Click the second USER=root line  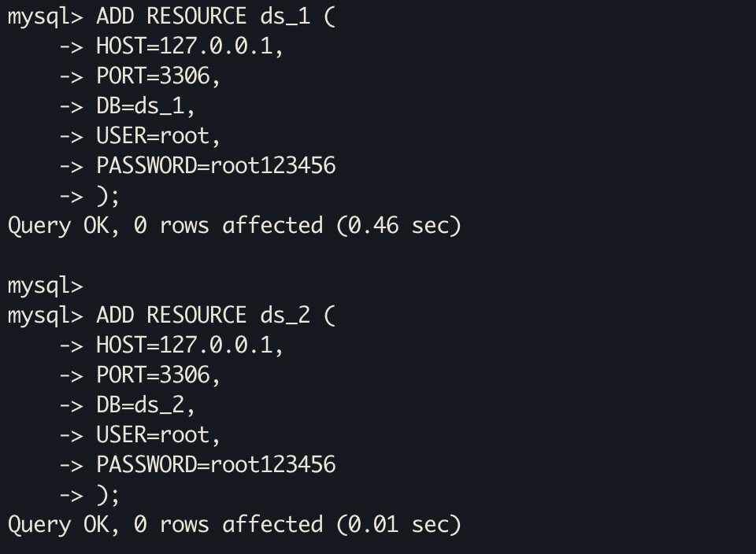[140, 435]
